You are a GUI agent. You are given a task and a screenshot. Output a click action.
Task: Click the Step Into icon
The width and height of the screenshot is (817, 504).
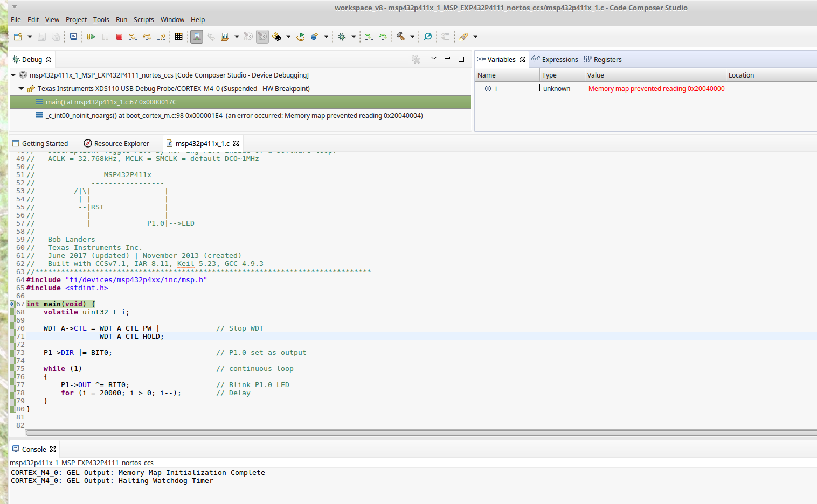[133, 37]
